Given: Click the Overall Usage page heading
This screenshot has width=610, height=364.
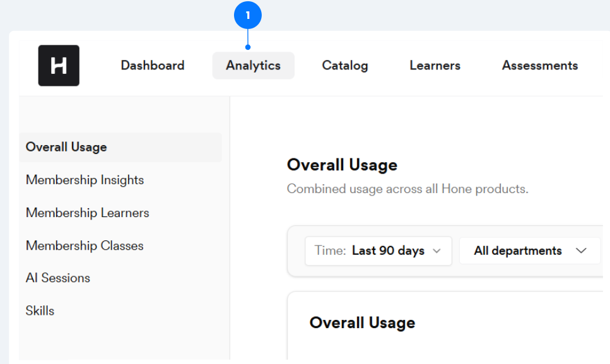Looking at the screenshot, I should point(342,165).
